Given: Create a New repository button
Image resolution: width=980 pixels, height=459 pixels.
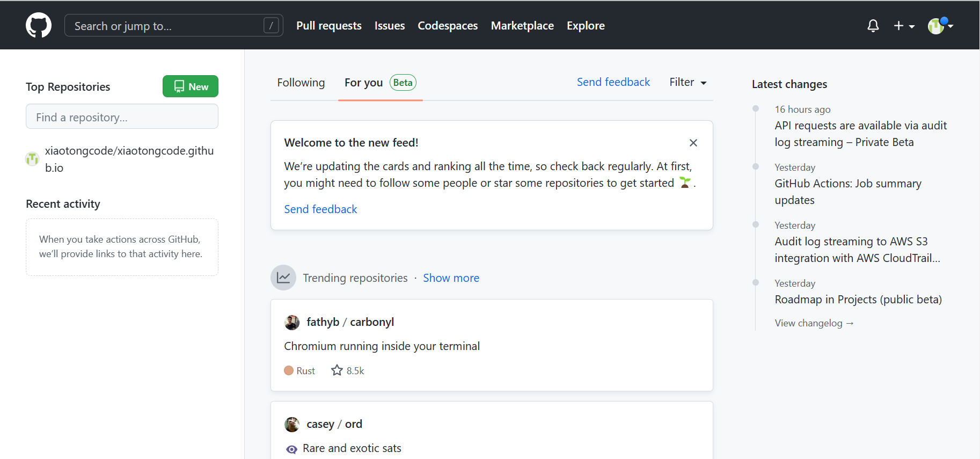Looking at the screenshot, I should (191, 86).
